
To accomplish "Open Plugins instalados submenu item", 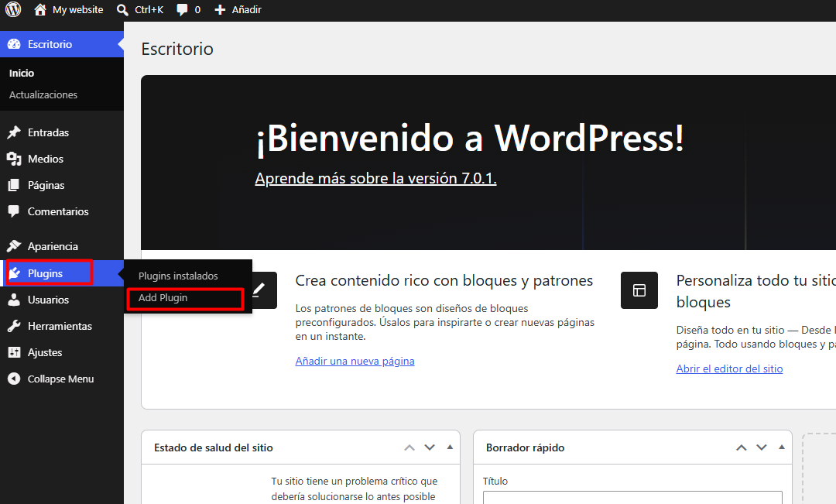I will [178, 276].
